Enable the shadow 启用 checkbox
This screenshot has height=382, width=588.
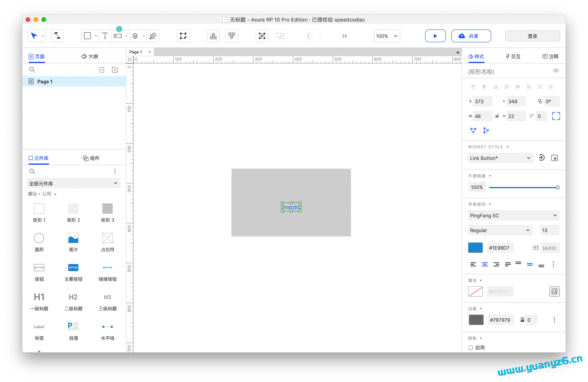pos(471,348)
